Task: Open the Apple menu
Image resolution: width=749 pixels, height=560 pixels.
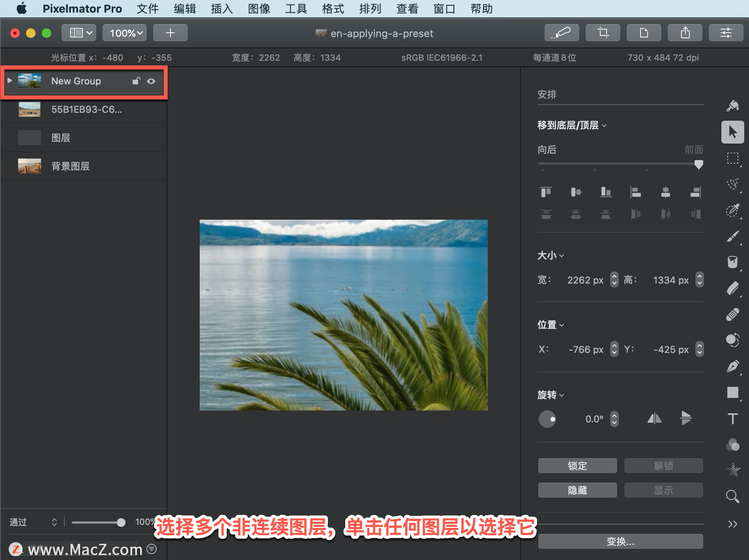Action: click(22, 8)
